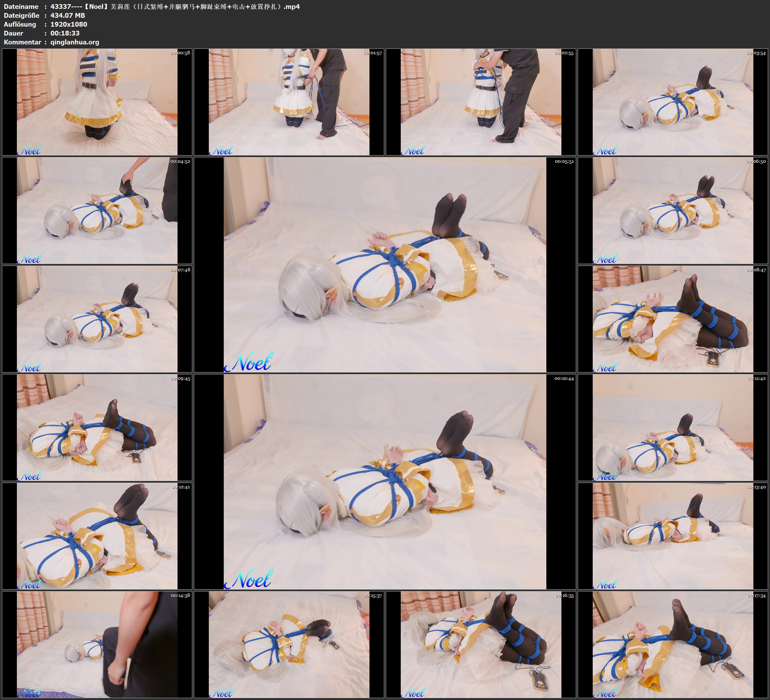This screenshot has width=770, height=700.
Task: Select the large thumbnail at 00:10:44
Action: click(x=385, y=482)
